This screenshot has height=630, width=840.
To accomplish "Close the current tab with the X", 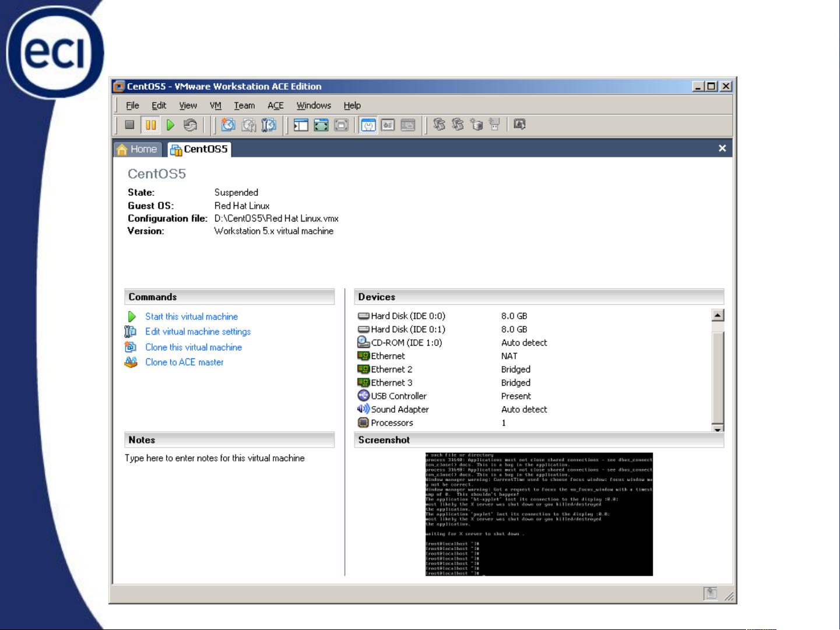I will pyautogui.click(x=722, y=148).
